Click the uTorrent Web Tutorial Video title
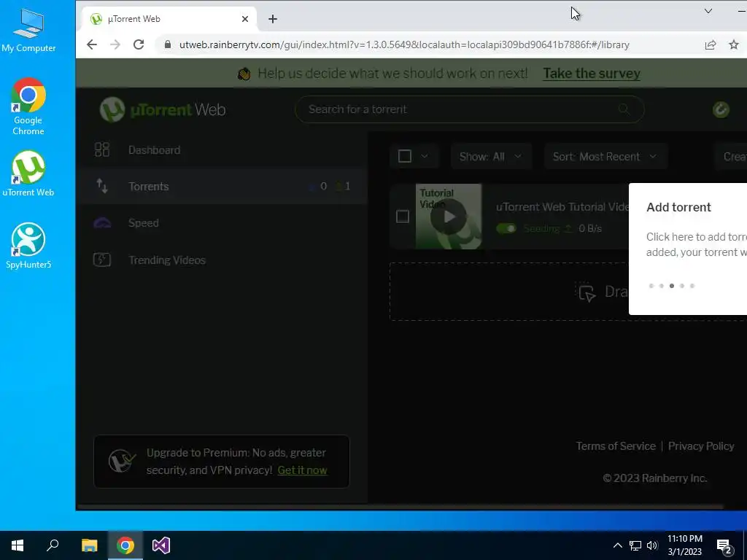 pyautogui.click(x=562, y=207)
